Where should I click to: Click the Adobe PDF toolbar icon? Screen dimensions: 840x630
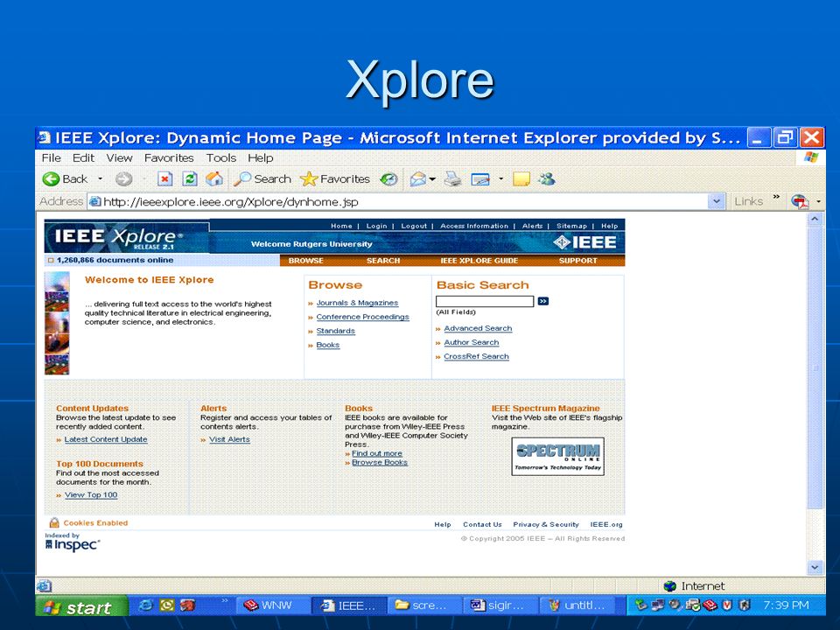(800, 201)
